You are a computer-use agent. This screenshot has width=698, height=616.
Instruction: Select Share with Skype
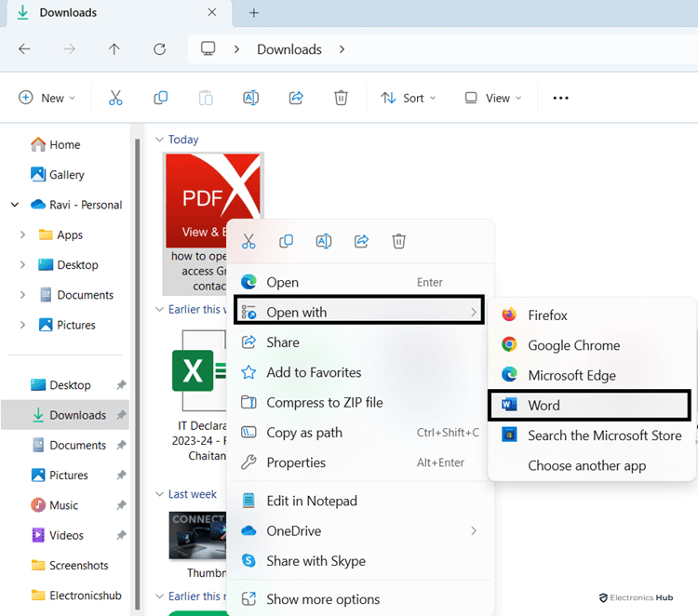359,561
